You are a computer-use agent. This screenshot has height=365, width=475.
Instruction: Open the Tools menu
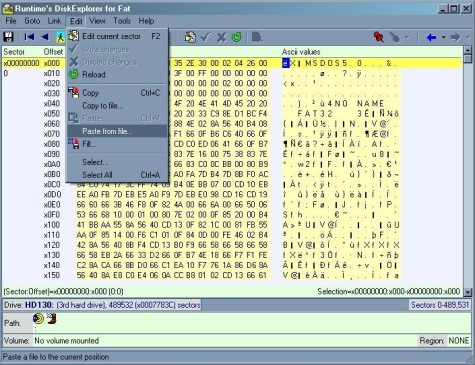[x=122, y=21]
